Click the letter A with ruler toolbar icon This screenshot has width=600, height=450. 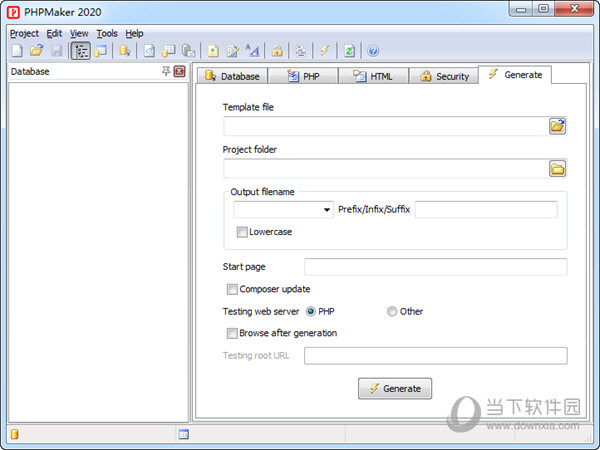point(253,51)
